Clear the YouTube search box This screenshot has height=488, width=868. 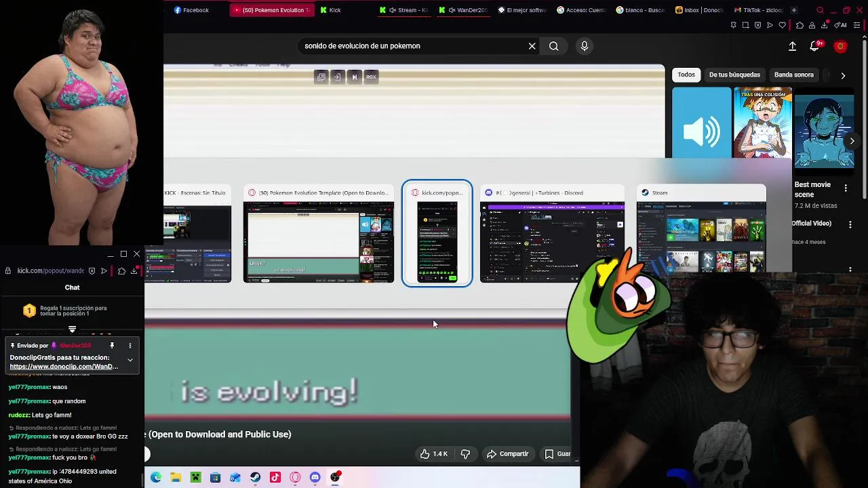532,46
